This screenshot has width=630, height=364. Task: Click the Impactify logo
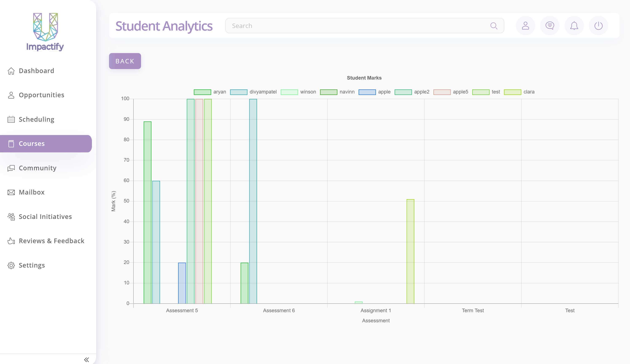[45, 32]
